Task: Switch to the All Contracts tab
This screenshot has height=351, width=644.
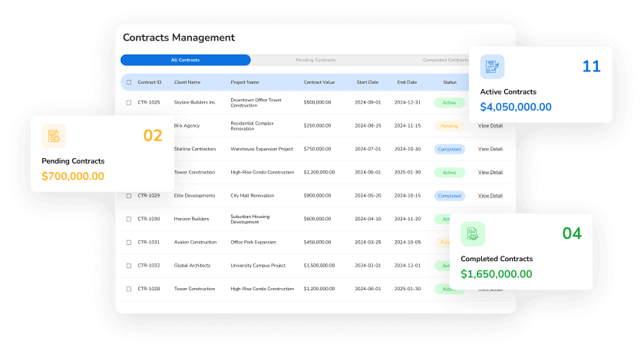Action: click(x=185, y=60)
